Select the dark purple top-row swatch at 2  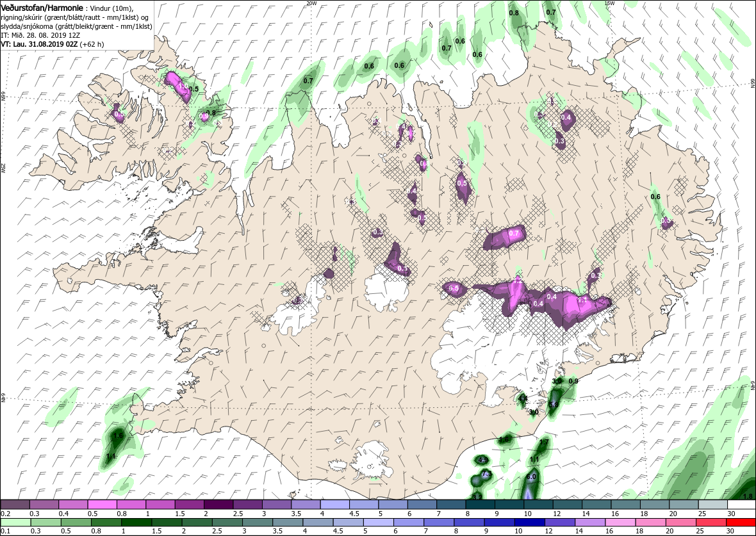point(218,505)
